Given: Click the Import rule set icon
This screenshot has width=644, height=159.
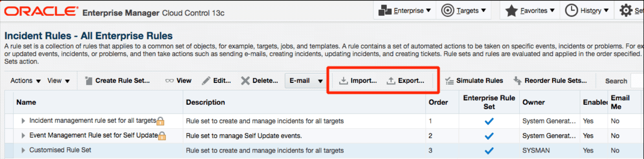Looking at the screenshot, I should (x=343, y=81).
